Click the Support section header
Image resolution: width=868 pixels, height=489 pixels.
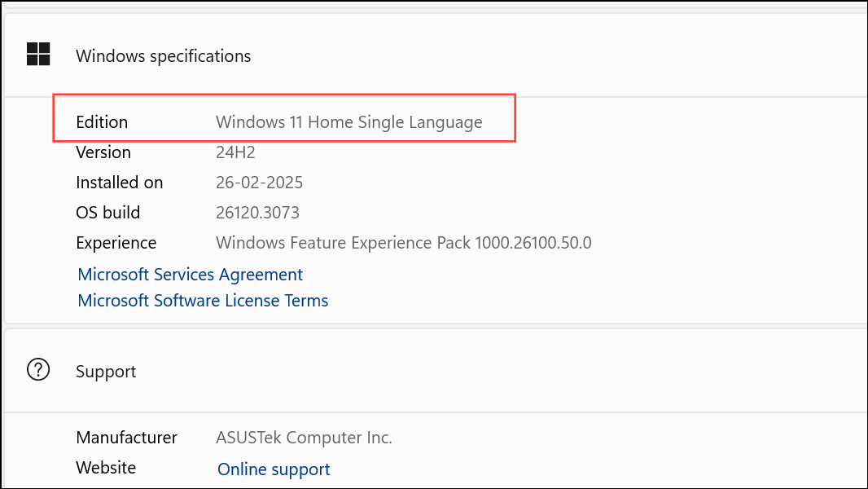[105, 371]
